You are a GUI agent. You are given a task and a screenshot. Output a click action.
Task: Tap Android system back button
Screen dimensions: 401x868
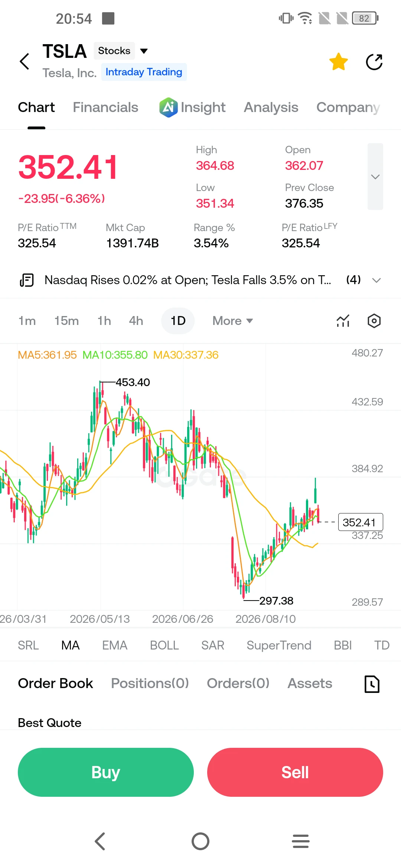[100, 841]
